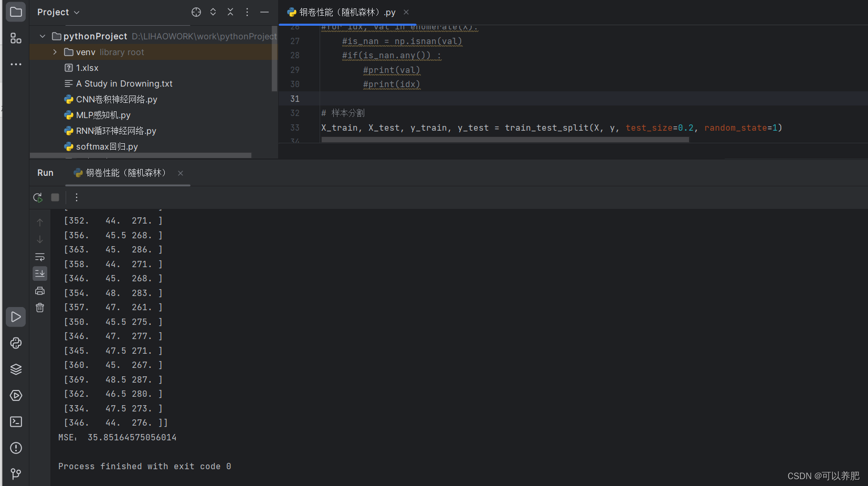
Task: Place cursor on empty line 31
Action: (x=593, y=99)
